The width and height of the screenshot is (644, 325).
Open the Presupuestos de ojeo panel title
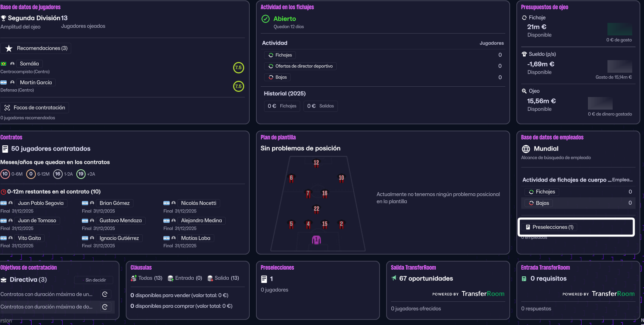point(544,7)
